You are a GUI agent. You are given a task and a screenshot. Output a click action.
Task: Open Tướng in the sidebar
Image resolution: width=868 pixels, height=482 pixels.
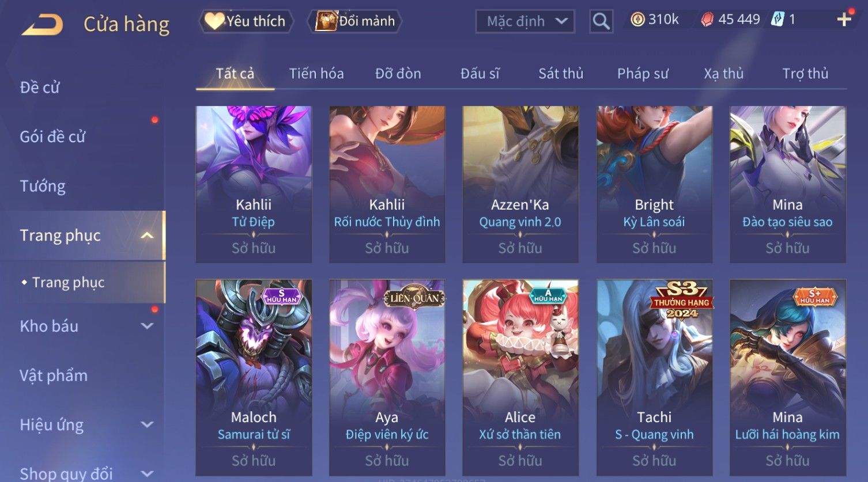[x=43, y=187]
